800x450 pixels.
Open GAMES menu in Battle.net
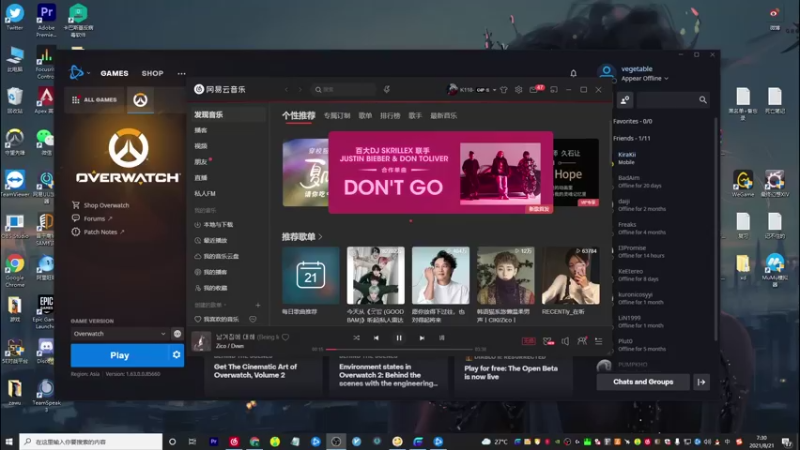114,73
